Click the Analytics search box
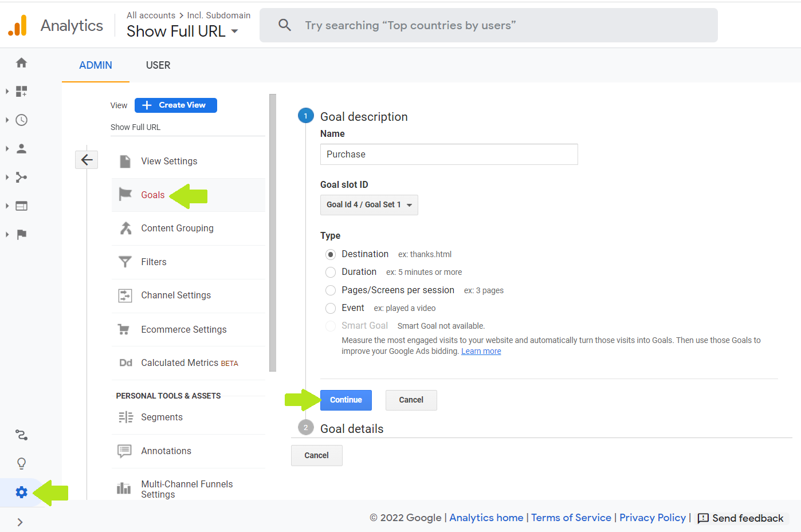This screenshot has width=801, height=532. [489, 25]
